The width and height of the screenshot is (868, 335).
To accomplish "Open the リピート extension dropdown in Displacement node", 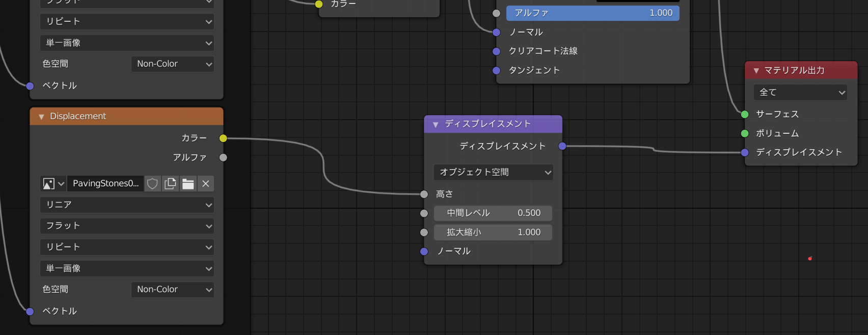I will click(127, 247).
